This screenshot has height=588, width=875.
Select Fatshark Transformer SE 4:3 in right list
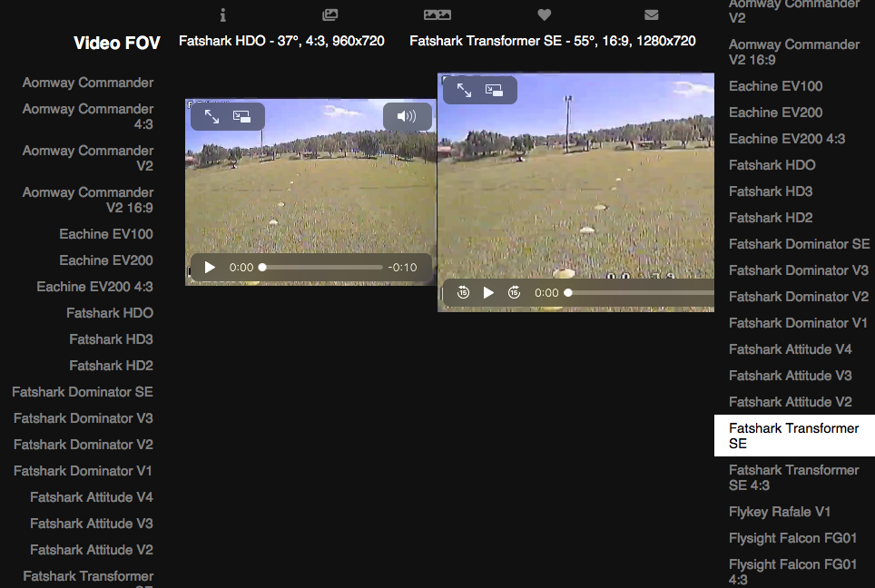(x=794, y=477)
